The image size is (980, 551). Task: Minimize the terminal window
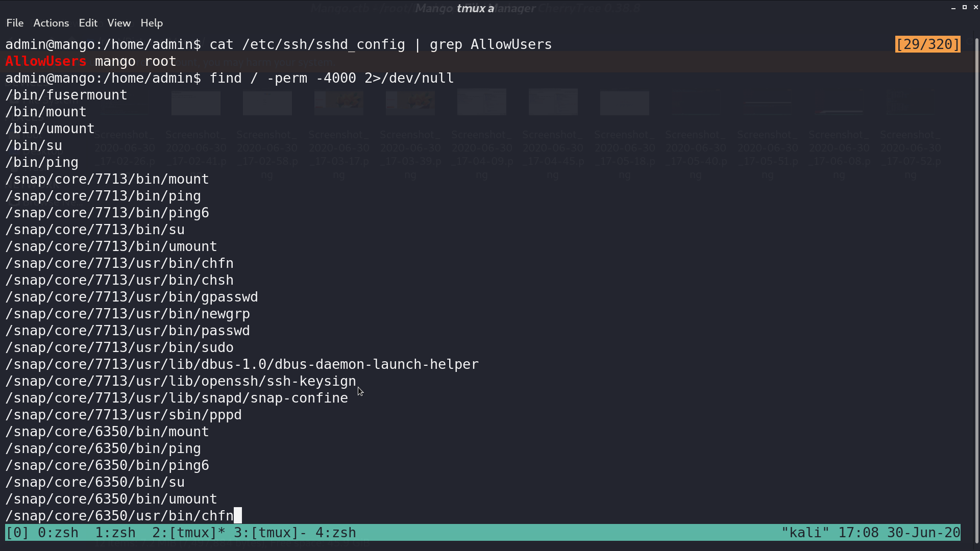[x=953, y=8]
